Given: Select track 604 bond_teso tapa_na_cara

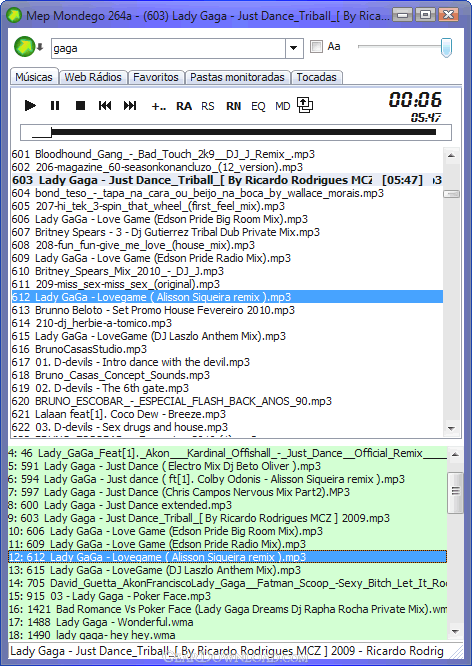Looking at the screenshot, I should [x=227, y=193].
